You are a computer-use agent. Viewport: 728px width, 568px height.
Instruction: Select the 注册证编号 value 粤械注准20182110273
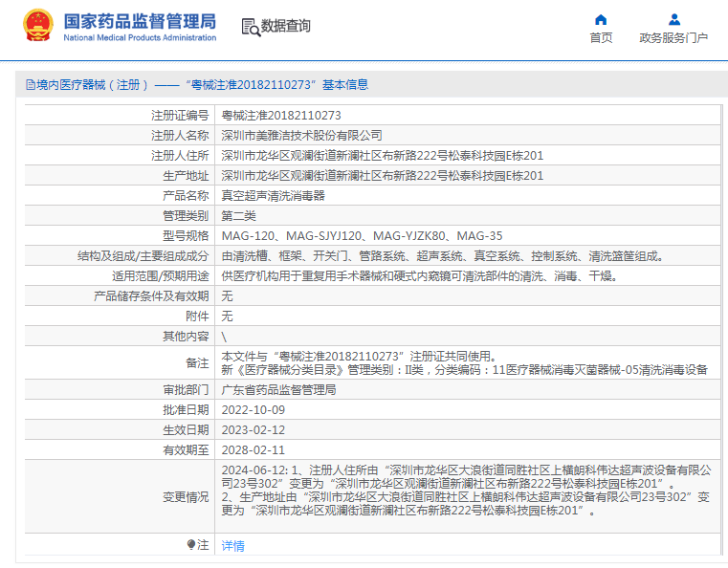coord(281,115)
